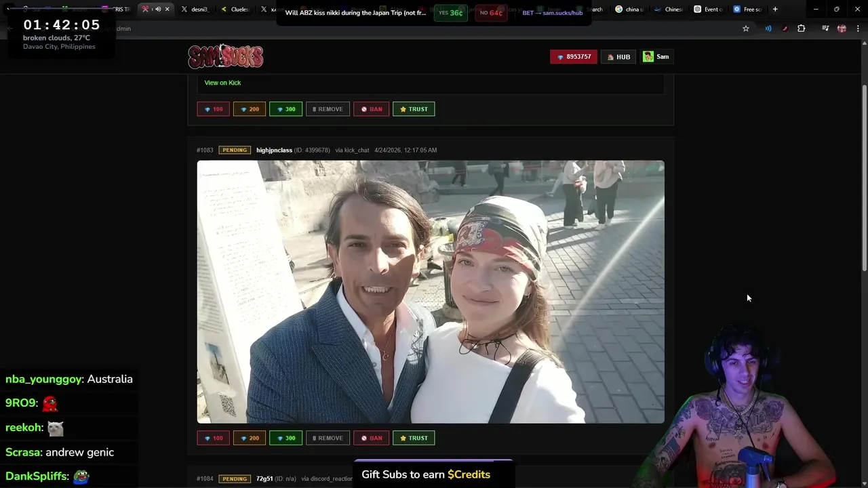Open a new browser tab

pos(775,9)
